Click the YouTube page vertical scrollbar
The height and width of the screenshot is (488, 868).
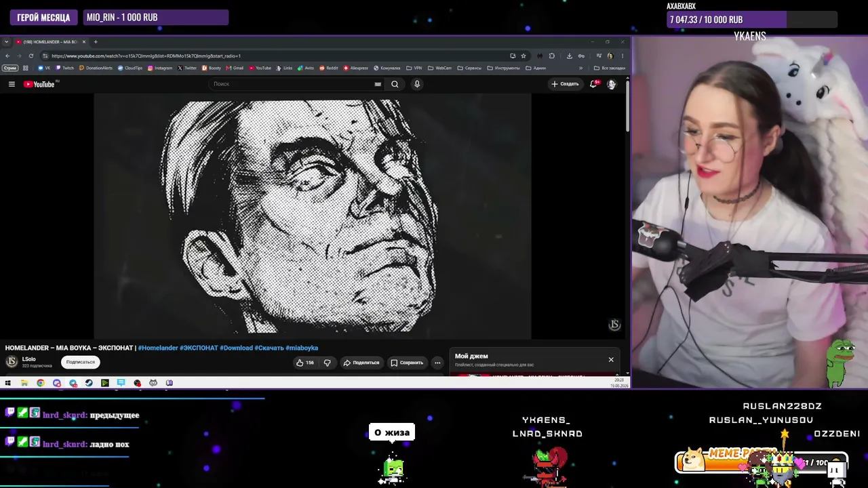[x=627, y=105]
